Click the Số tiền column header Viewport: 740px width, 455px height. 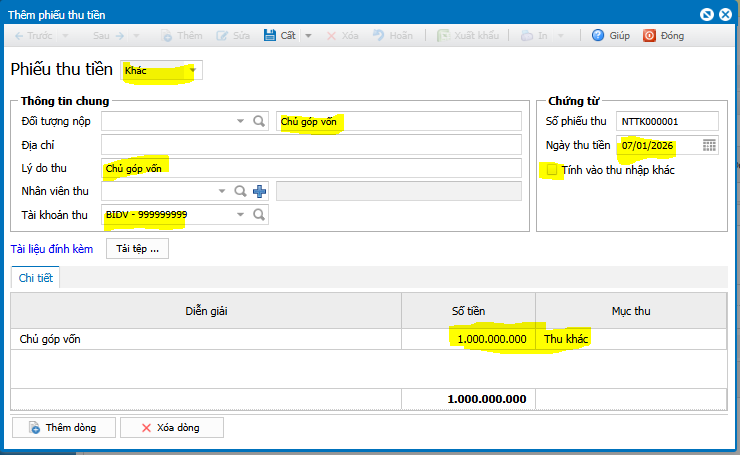469,311
